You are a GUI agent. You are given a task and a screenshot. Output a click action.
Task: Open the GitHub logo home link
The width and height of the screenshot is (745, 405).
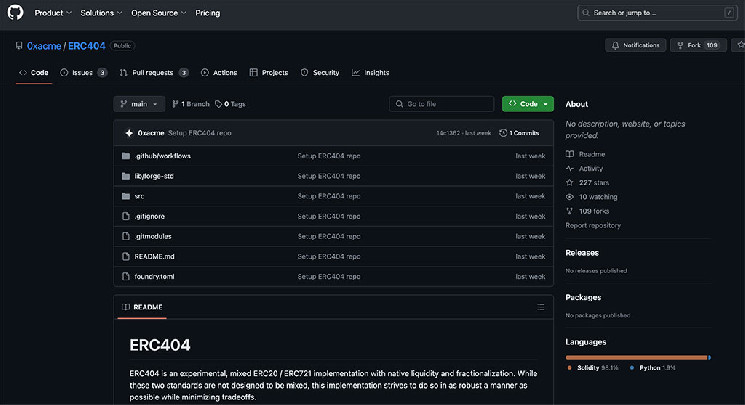[x=15, y=12]
